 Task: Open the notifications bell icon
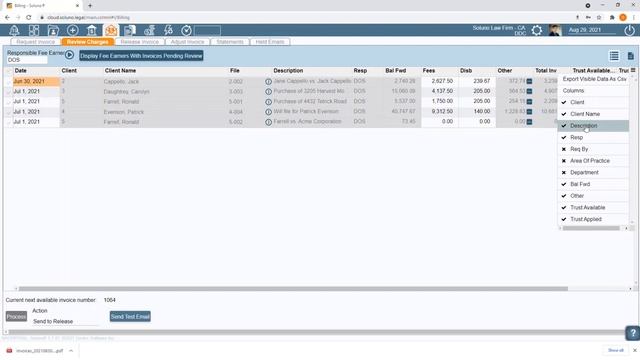click(x=14, y=31)
